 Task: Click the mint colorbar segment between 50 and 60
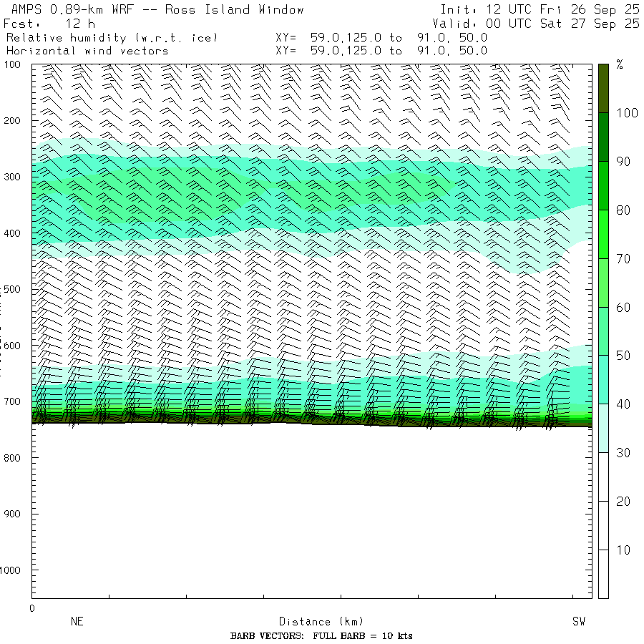pyautogui.click(x=603, y=331)
